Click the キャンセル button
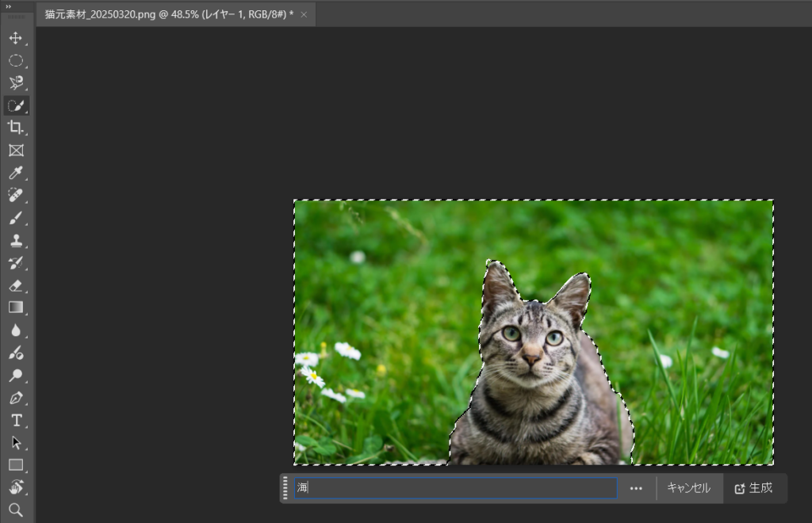Viewport: 812px width, 523px height. click(x=688, y=488)
